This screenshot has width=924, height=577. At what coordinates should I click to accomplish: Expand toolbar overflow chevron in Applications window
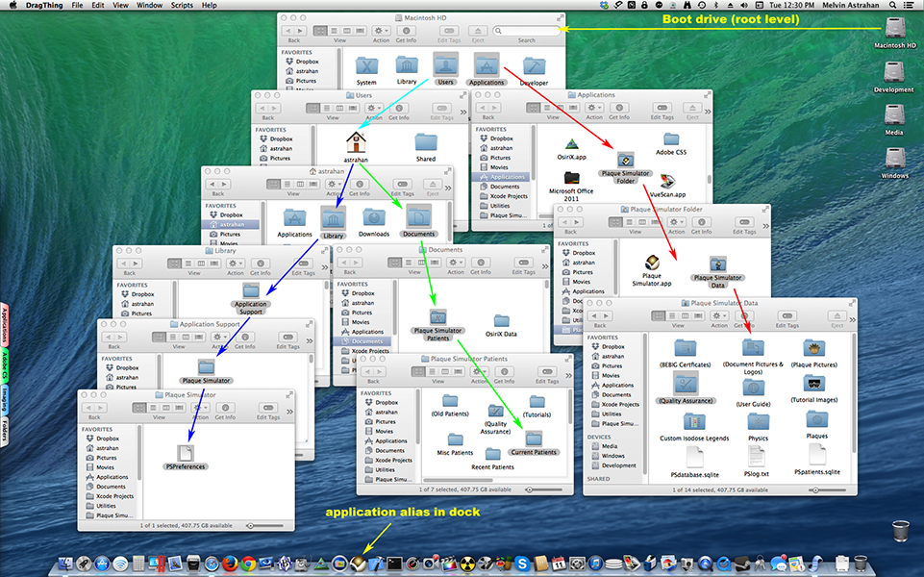[x=707, y=112]
